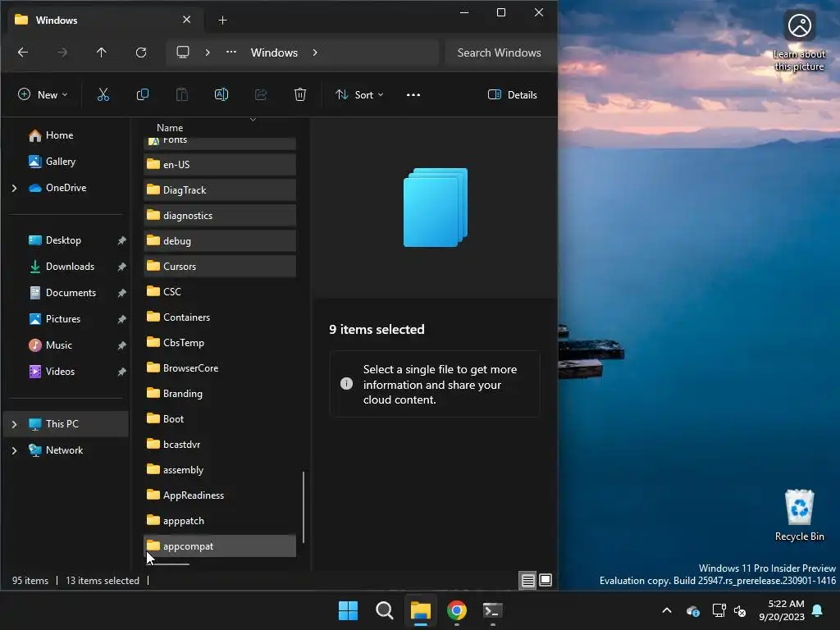The height and width of the screenshot is (630, 840).
Task: Select the Containers folder
Action: click(220, 317)
